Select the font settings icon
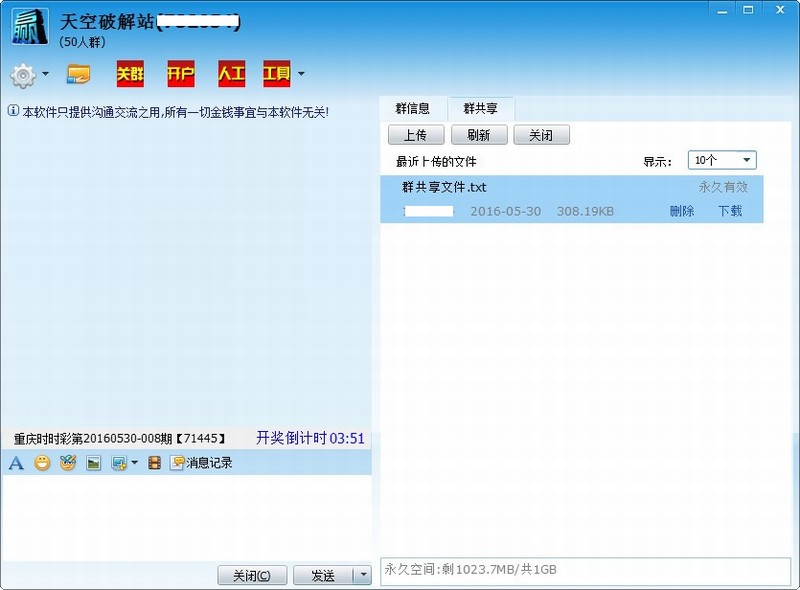Viewport: 800px width, 590px height. (x=15, y=463)
